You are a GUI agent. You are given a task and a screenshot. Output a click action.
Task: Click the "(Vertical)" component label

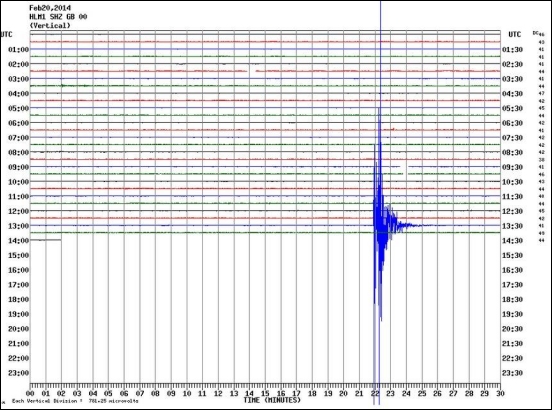point(50,25)
